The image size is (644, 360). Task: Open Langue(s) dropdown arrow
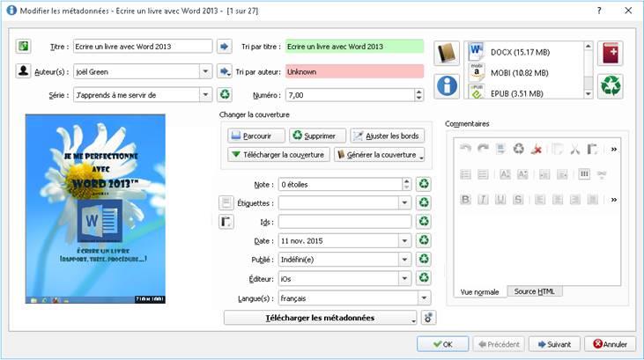[424, 298]
